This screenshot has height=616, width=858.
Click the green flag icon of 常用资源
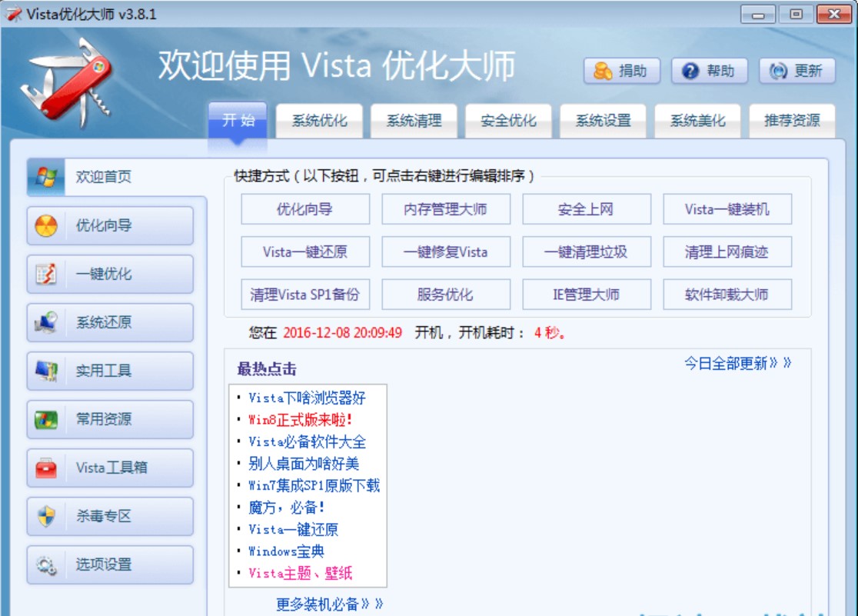tap(46, 419)
